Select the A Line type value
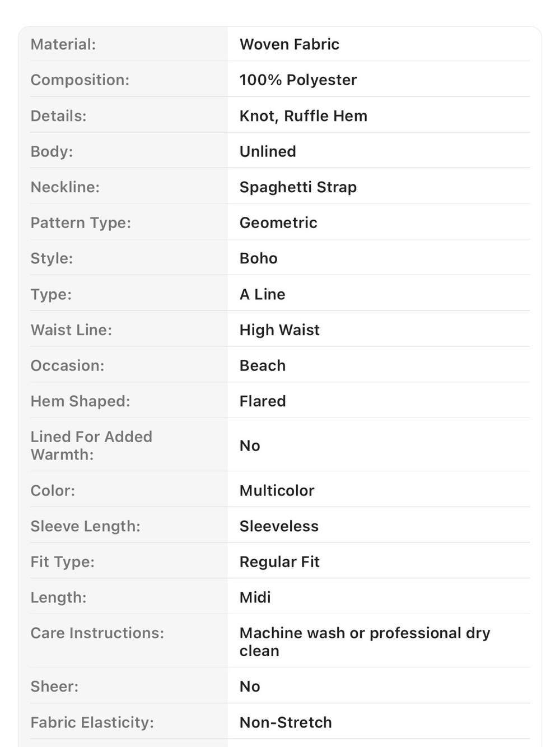This screenshot has height=747, width=560. pos(263,294)
